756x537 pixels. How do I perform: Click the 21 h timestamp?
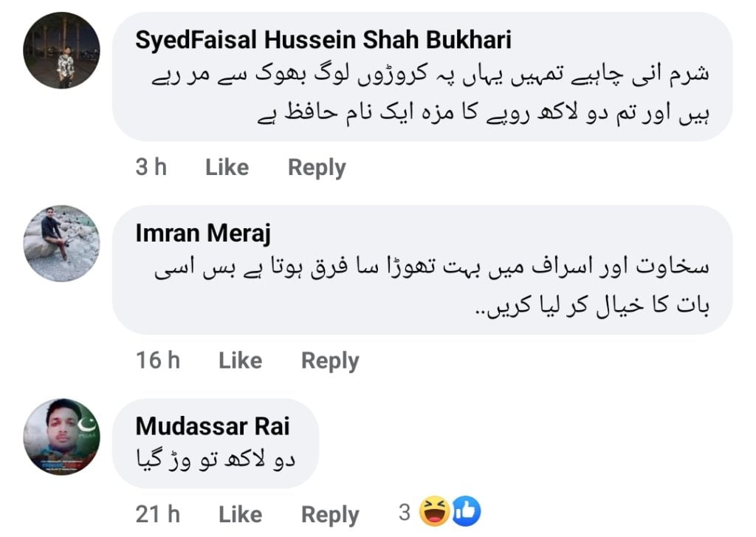point(158,514)
